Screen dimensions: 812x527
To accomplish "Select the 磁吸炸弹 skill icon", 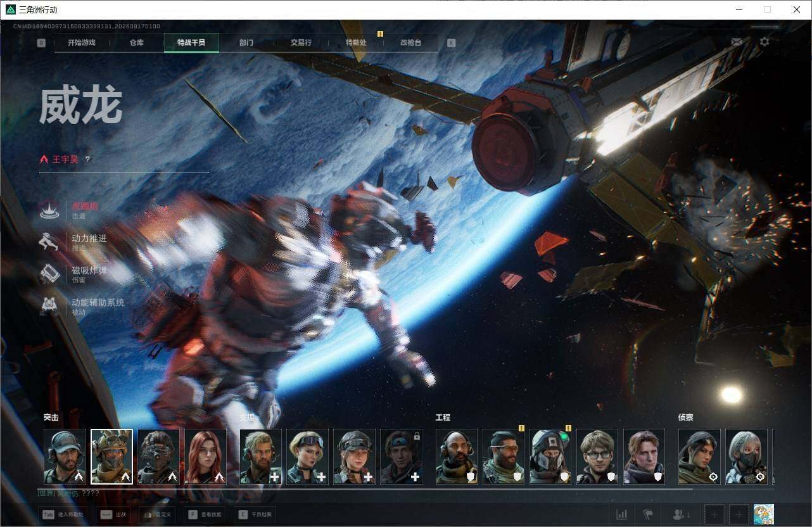I will click(49, 274).
